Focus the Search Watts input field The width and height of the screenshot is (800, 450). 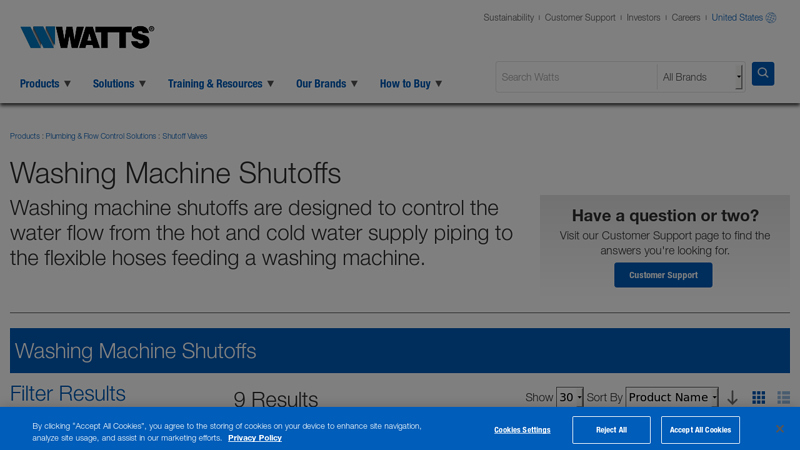576,77
